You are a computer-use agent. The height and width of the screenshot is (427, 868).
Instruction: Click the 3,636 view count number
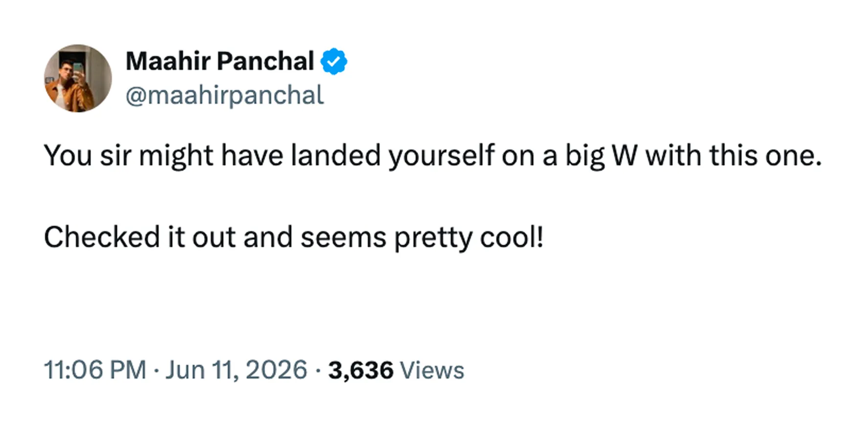pos(361,370)
